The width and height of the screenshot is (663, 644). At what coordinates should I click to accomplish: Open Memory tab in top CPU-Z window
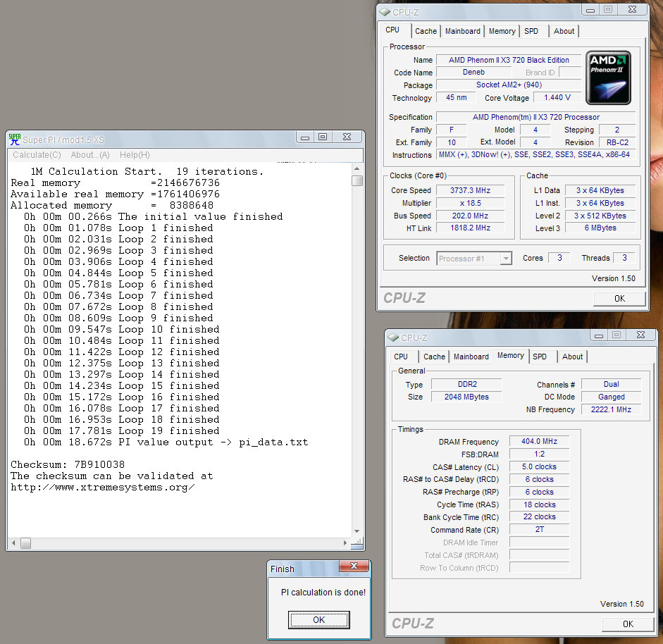click(502, 31)
